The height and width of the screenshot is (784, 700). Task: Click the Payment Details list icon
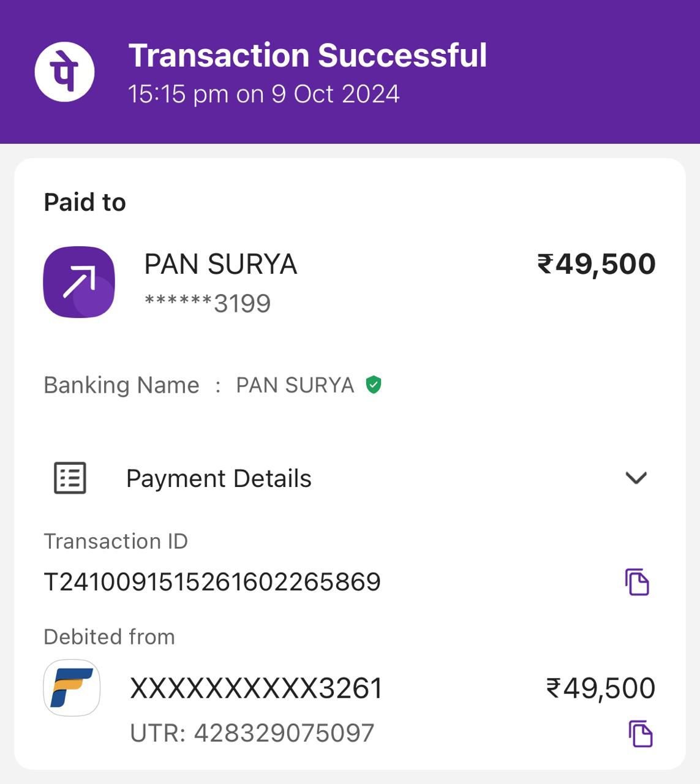tap(70, 478)
